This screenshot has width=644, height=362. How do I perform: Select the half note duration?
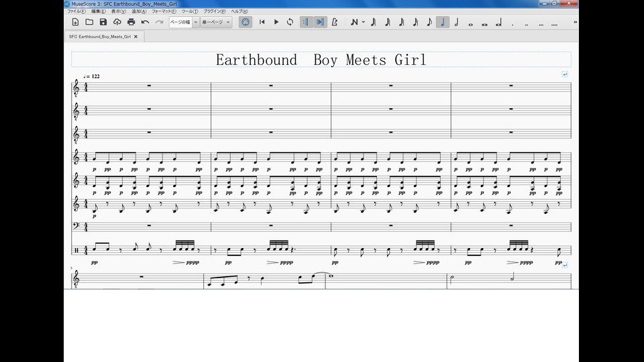point(456,22)
